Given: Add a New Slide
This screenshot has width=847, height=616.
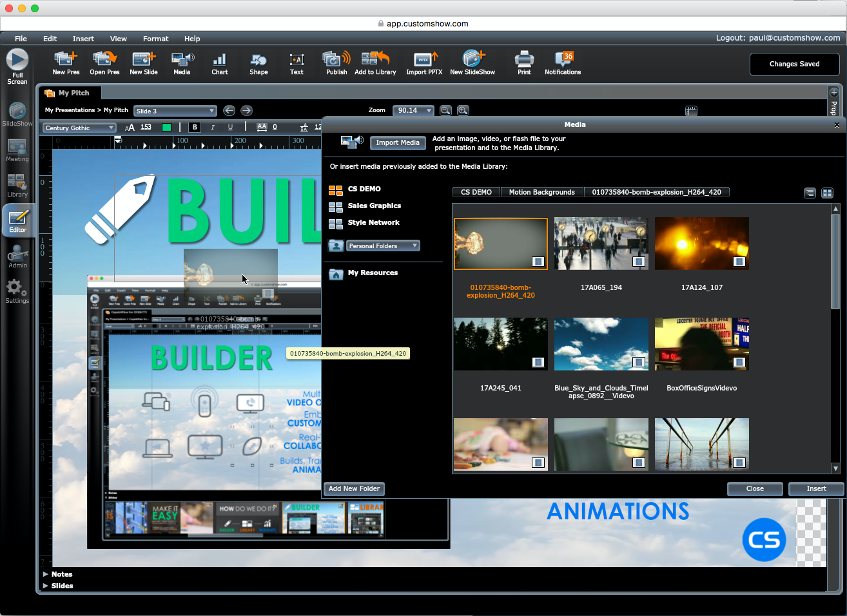Looking at the screenshot, I should click(144, 63).
